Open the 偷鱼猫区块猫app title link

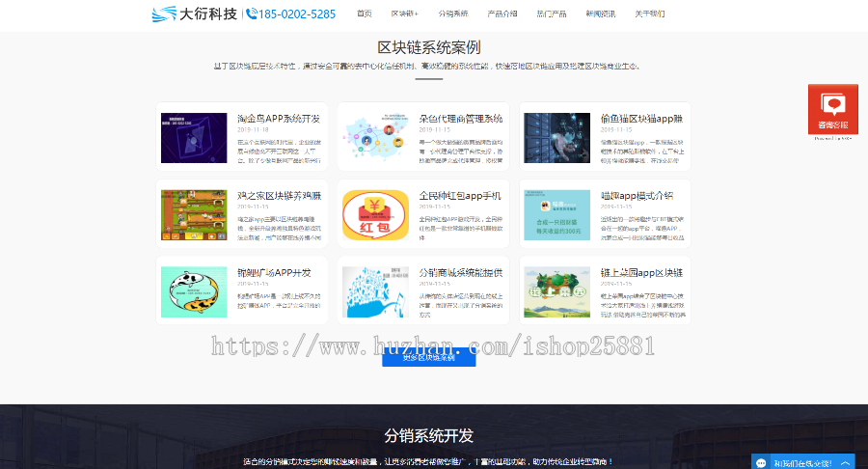(x=642, y=119)
